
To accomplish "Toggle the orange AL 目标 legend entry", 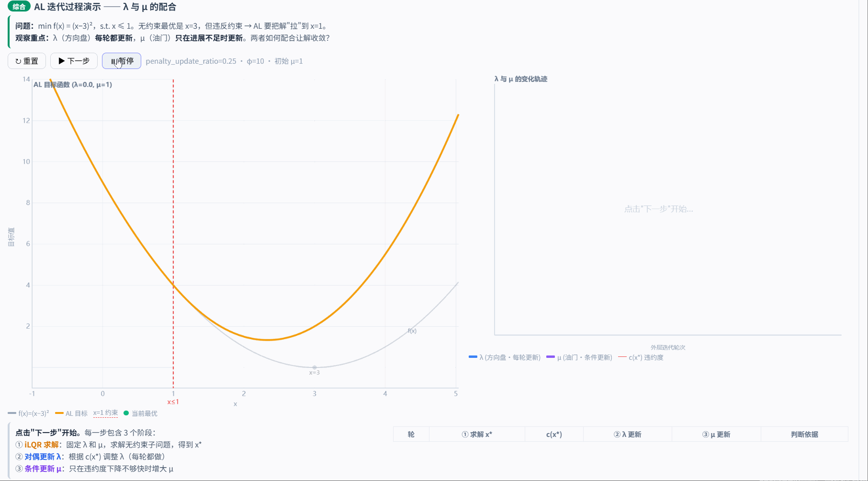I will (x=72, y=413).
